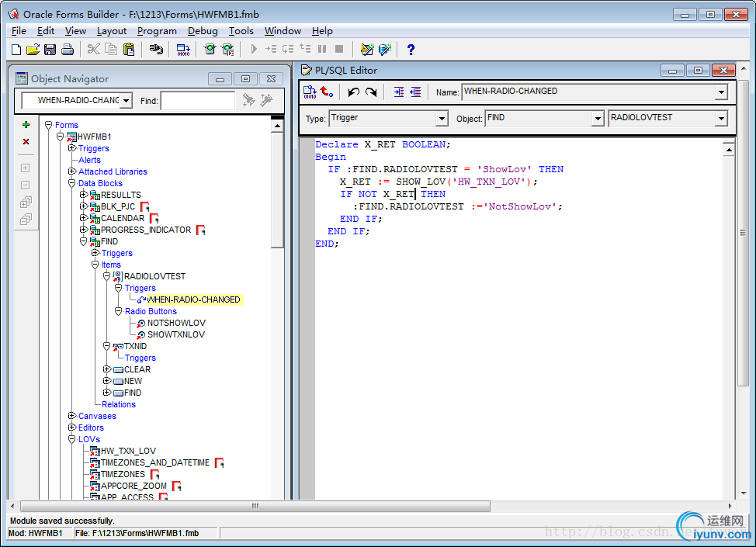Open the RADIOLOVTEST item dropdown

[x=721, y=118]
